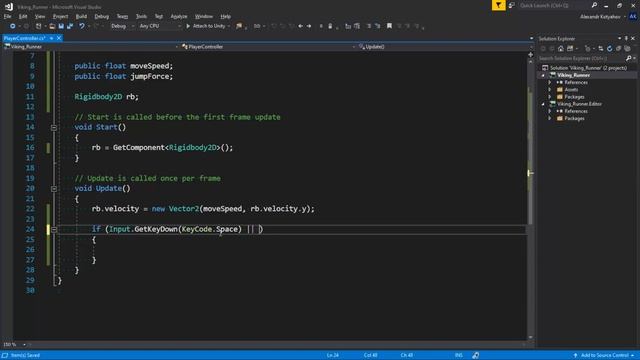
Task: Click the code editor vertical scrollbar
Action: pos(530,199)
